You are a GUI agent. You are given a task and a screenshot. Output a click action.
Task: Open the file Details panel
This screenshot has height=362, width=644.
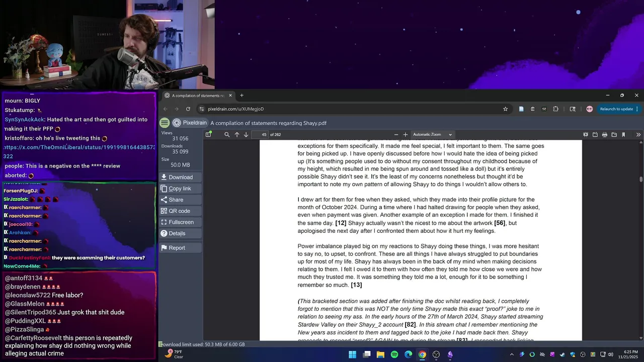tap(180, 233)
